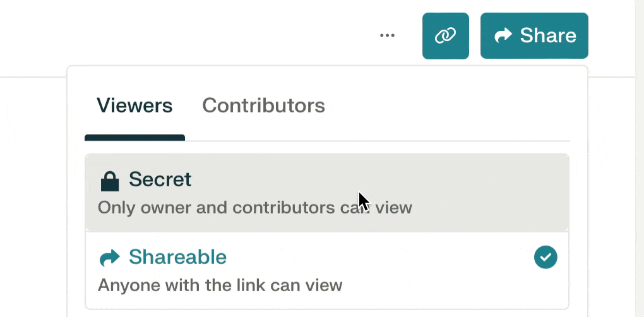
Task: Click the teal checkmark circle on Shareable row
Action: click(546, 258)
